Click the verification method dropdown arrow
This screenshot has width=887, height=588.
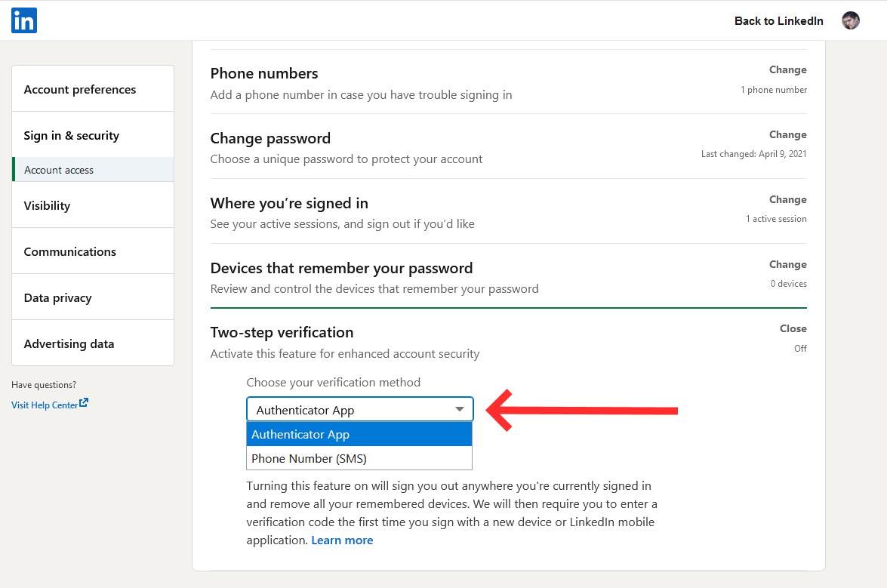click(459, 409)
